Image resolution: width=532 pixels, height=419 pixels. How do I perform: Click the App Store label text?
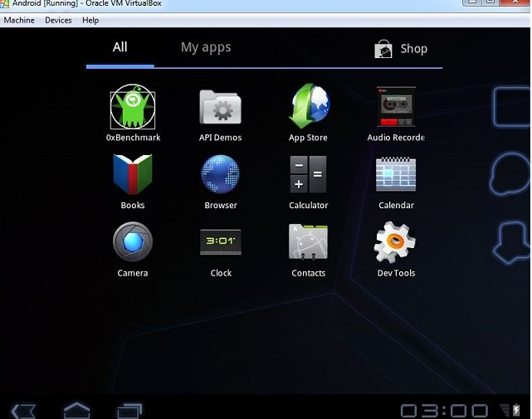308,138
